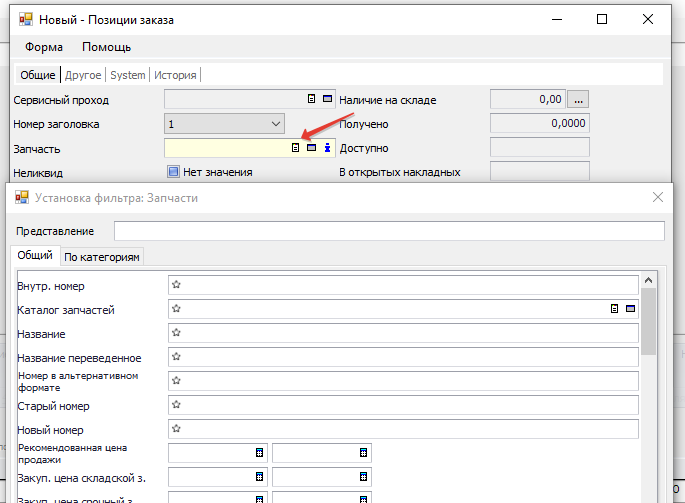
Task: Click the list icon in Запчасть field
Action: [x=295, y=148]
